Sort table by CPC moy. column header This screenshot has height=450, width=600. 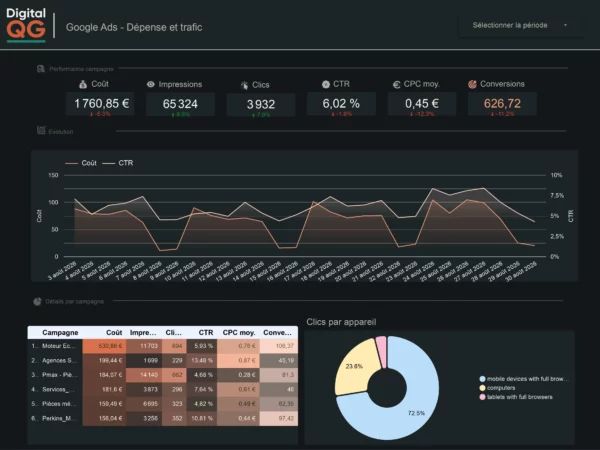pos(239,333)
